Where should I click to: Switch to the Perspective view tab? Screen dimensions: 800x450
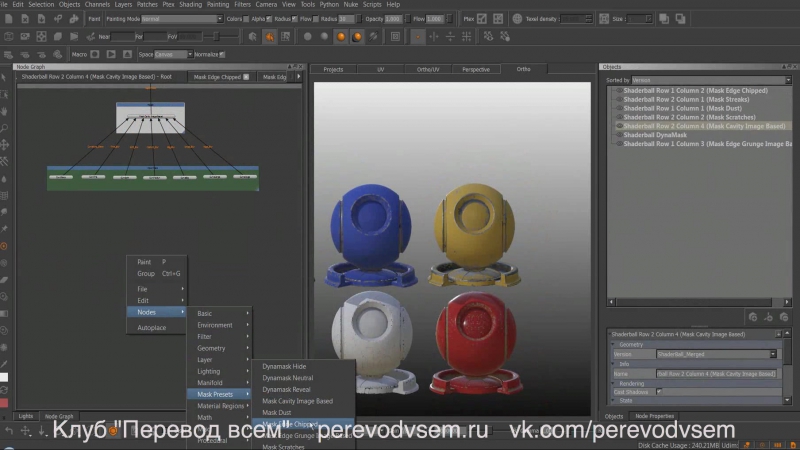point(476,69)
